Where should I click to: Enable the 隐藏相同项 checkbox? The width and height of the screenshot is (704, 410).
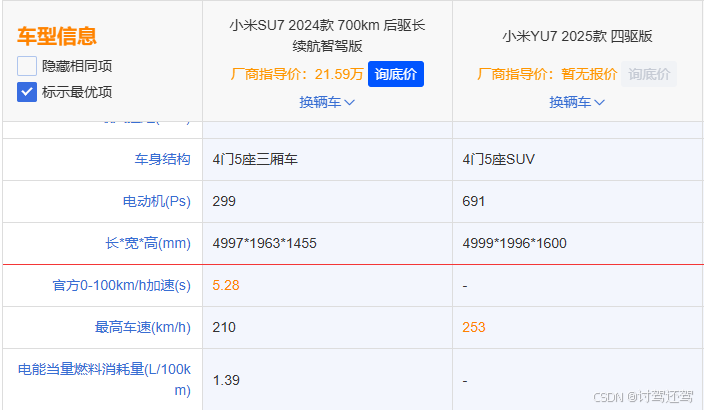pyautogui.click(x=26, y=66)
